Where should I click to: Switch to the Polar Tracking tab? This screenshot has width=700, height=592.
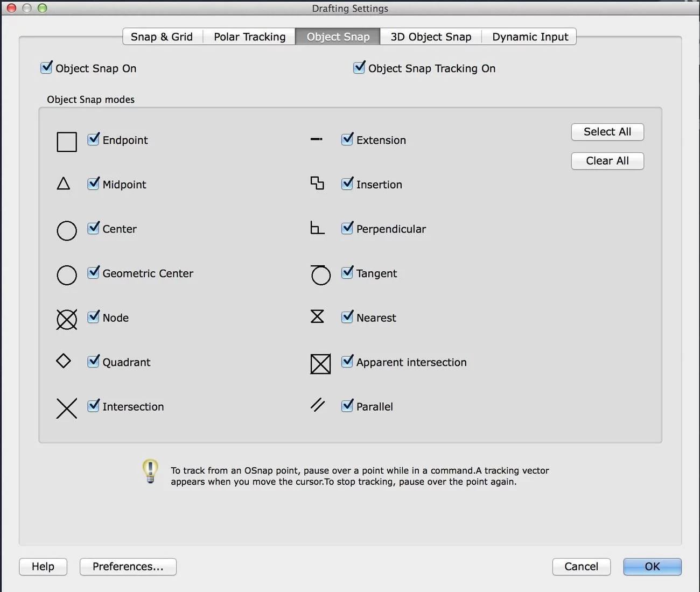[249, 37]
